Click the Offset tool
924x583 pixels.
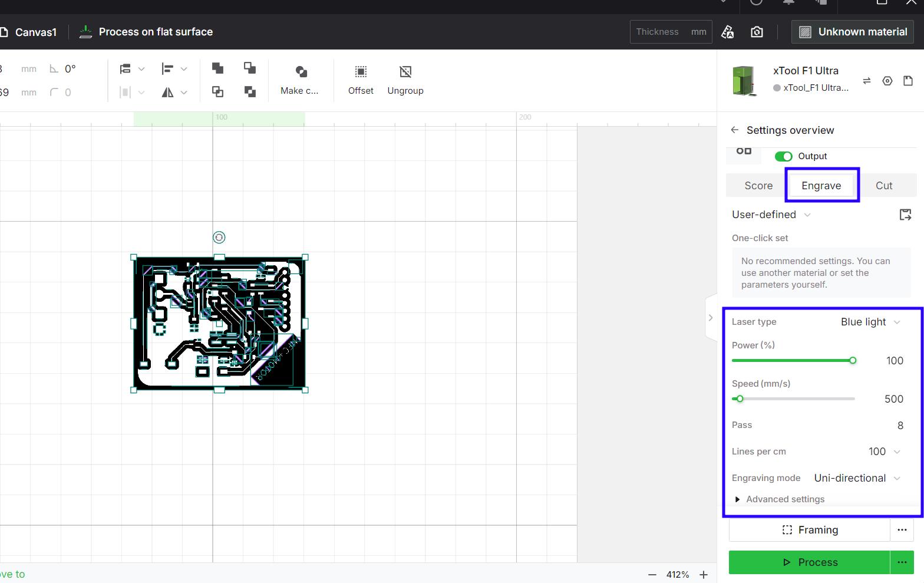pos(361,80)
